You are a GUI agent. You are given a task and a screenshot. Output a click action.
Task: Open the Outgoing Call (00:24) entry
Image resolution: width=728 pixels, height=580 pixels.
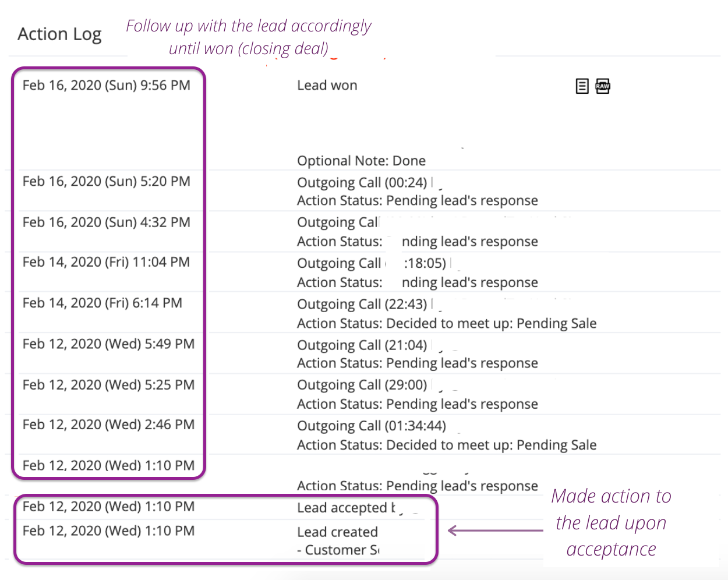coord(362,183)
